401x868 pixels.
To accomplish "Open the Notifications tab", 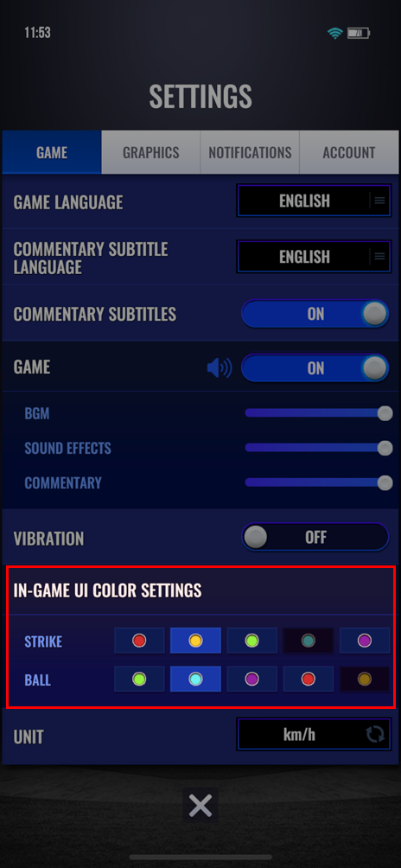I will [x=250, y=152].
